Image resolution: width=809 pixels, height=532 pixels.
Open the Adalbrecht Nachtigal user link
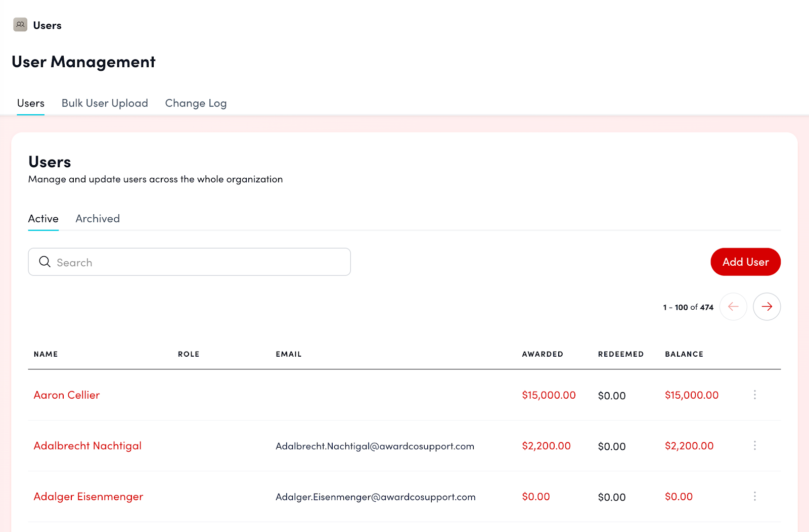[x=87, y=446]
